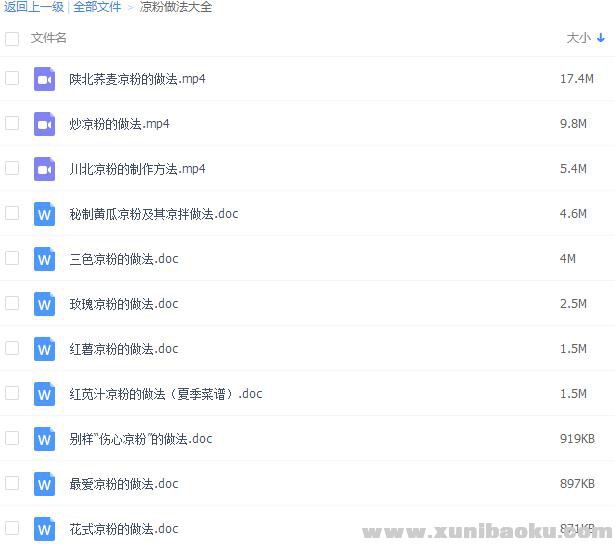Check the box for 陕北荞麦凉粉的做法.mp4
Screen dimensions: 615x544
[12, 78]
